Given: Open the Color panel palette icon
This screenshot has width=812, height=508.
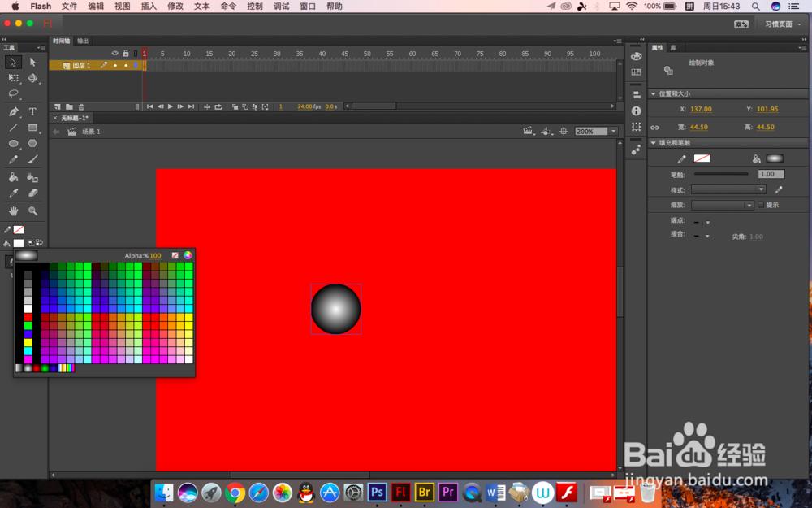Looking at the screenshot, I should point(636,56).
